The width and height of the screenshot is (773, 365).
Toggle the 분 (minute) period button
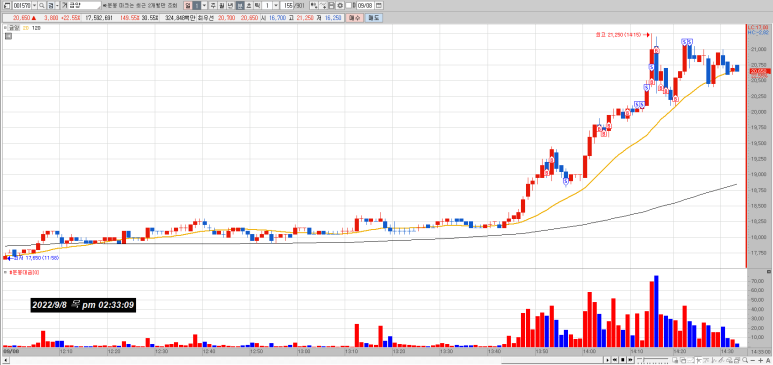(240, 5)
